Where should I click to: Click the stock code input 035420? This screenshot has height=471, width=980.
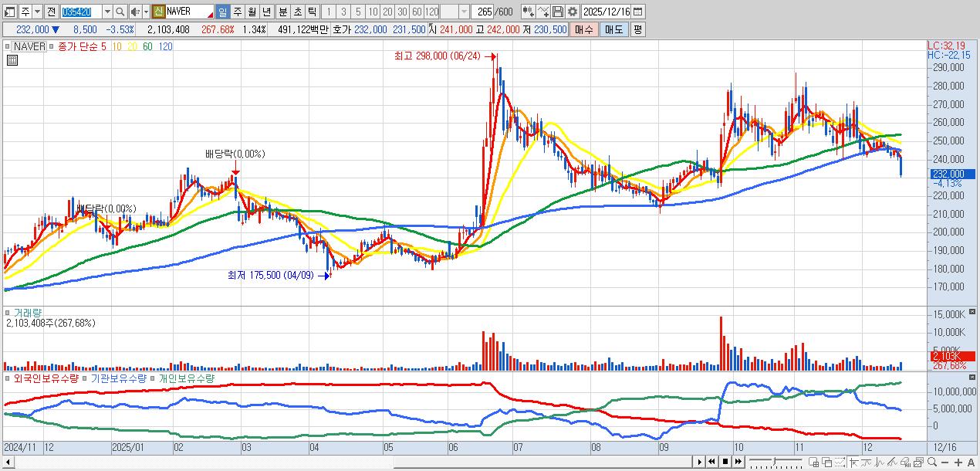coord(80,12)
